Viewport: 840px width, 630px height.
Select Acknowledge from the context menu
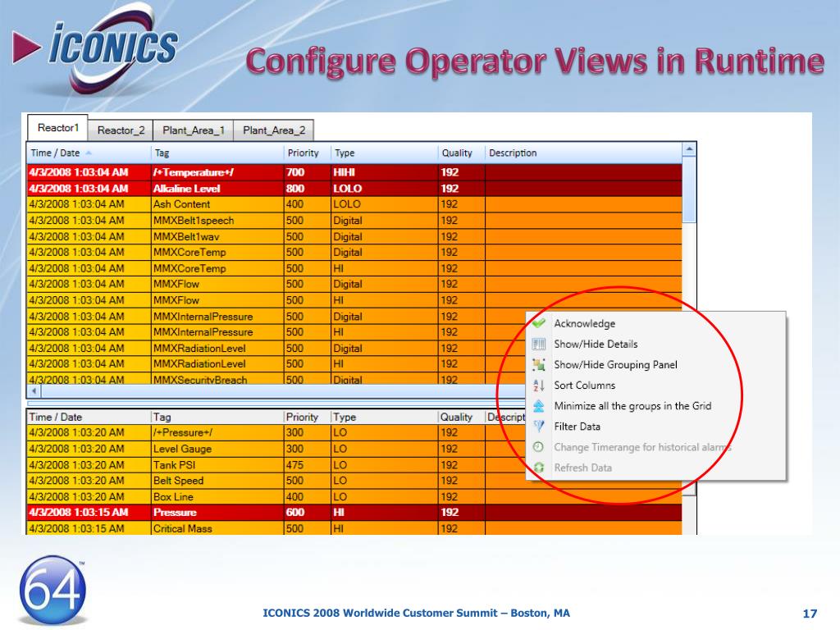(656, 323)
